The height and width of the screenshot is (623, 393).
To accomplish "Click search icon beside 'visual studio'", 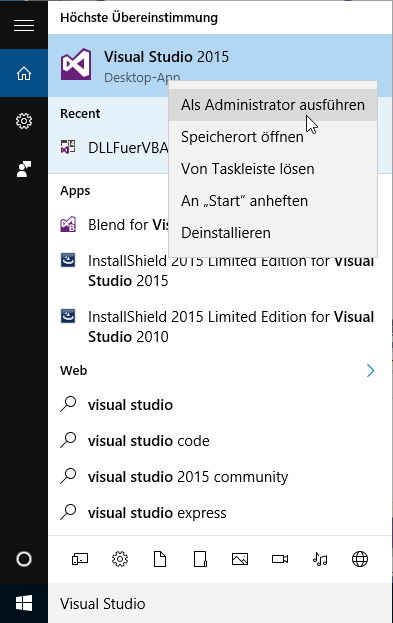I will (x=68, y=404).
